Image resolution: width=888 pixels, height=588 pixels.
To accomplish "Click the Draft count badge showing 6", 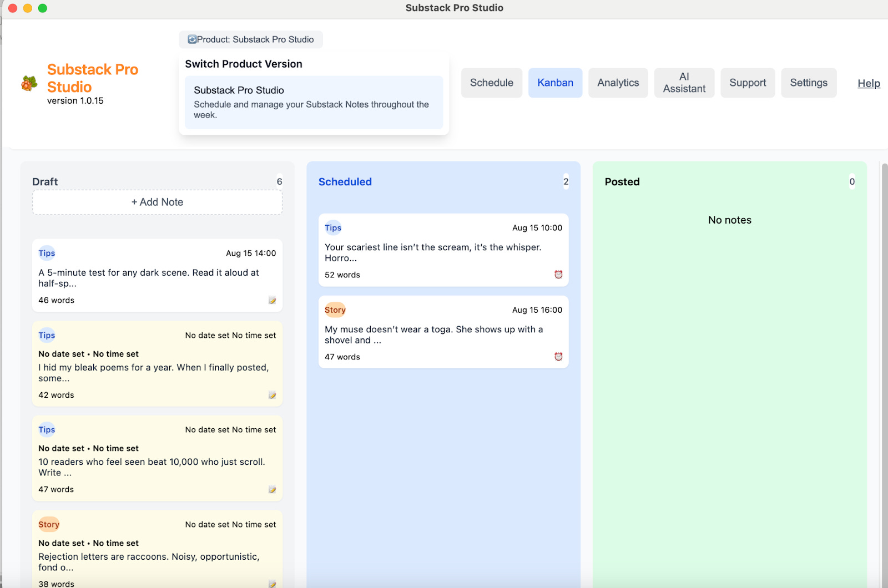I will [x=280, y=182].
